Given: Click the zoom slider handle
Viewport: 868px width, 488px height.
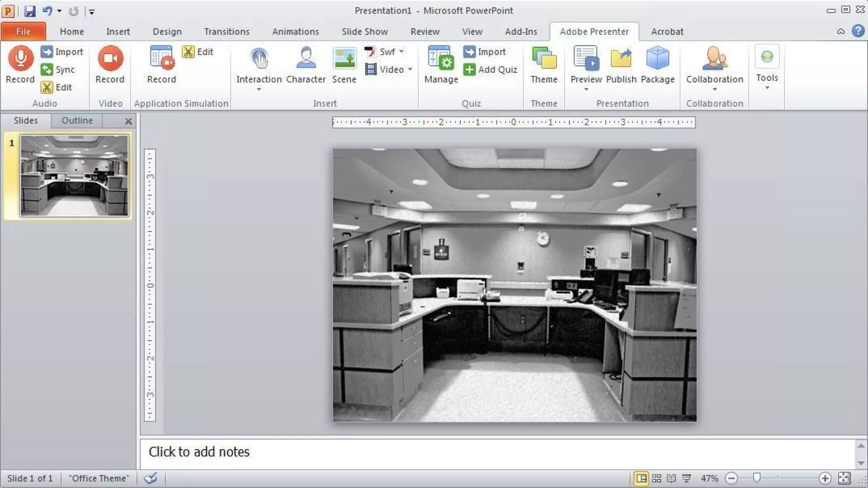Looking at the screenshot, I should 757,477.
